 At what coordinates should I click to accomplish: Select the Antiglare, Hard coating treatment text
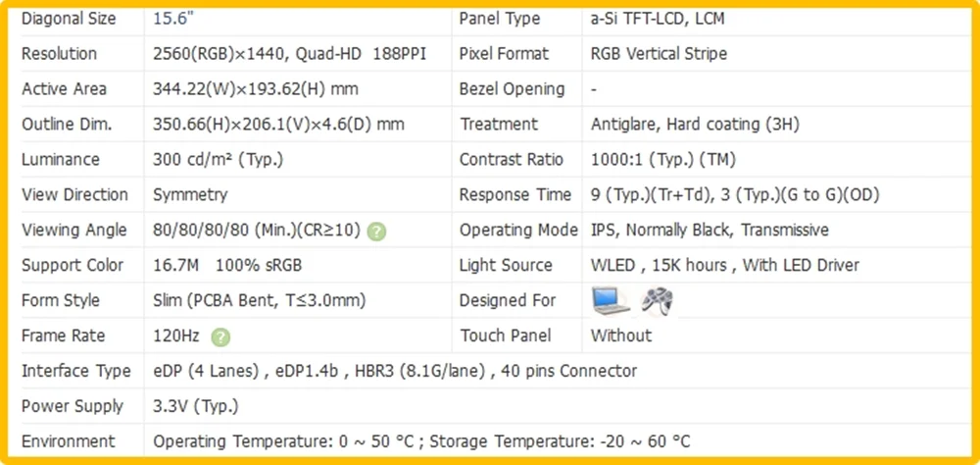pos(695,125)
